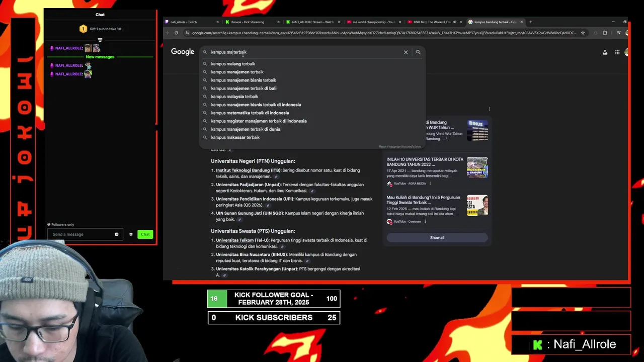Clear the Google search box text
644x362 pixels.
pos(406,52)
